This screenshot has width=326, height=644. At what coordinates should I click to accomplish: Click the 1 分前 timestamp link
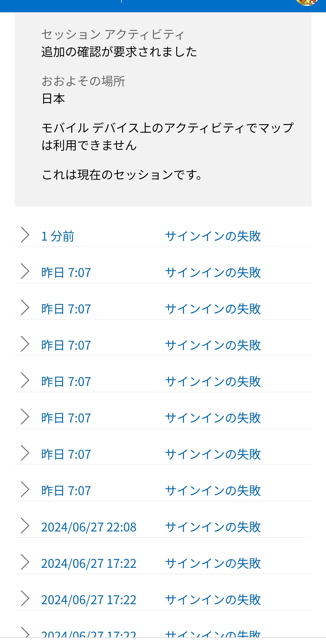coord(57,236)
